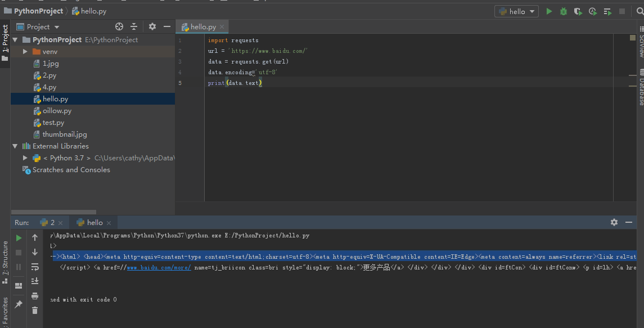Open Run panel settings gear
Image resolution: width=644 pixels, height=328 pixels.
614,222
